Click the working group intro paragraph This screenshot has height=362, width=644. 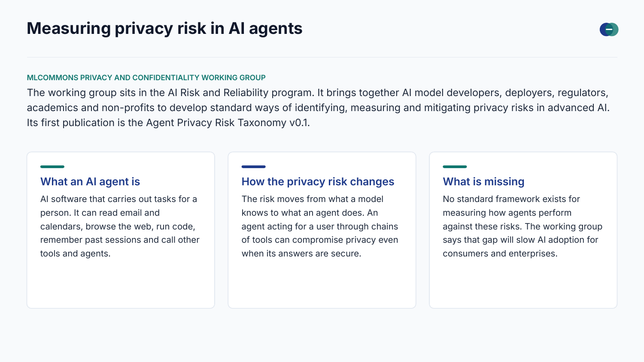[318, 108]
